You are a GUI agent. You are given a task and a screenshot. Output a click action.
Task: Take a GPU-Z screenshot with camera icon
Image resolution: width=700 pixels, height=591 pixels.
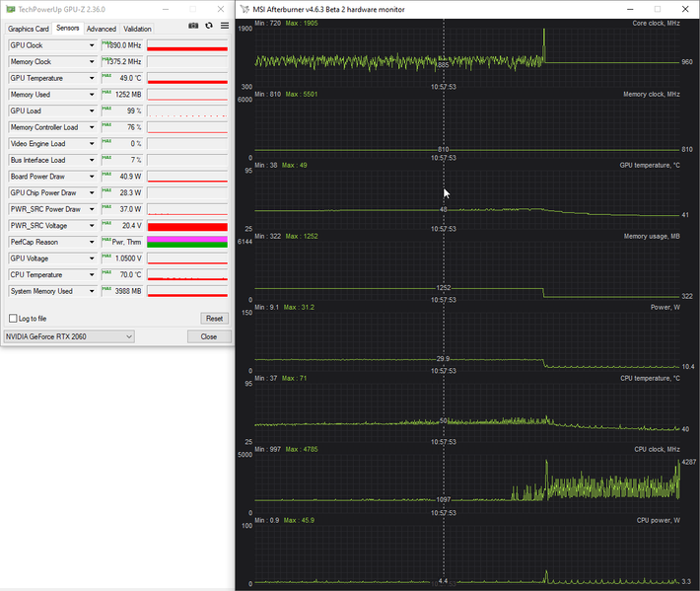point(193,26)
